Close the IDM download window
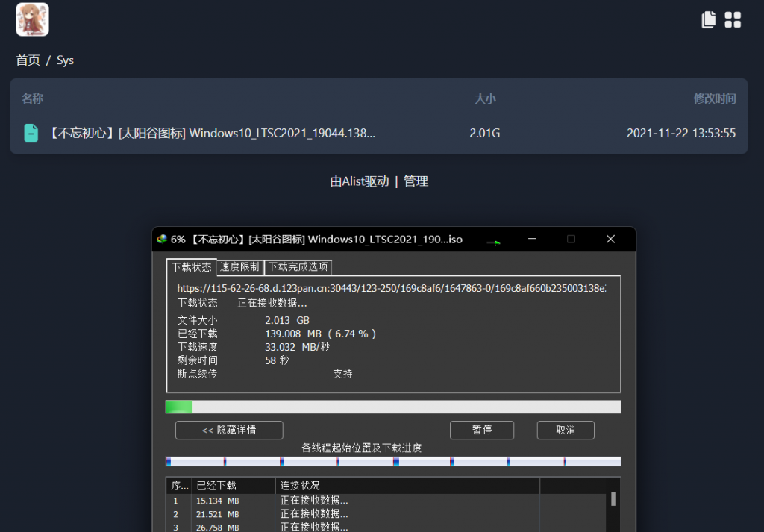The image size is (764, 532). coord(610,240)
